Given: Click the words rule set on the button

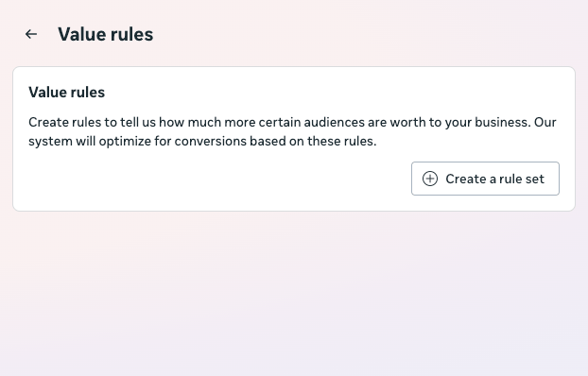Looking at the screenshot, I should pos(522,179).
